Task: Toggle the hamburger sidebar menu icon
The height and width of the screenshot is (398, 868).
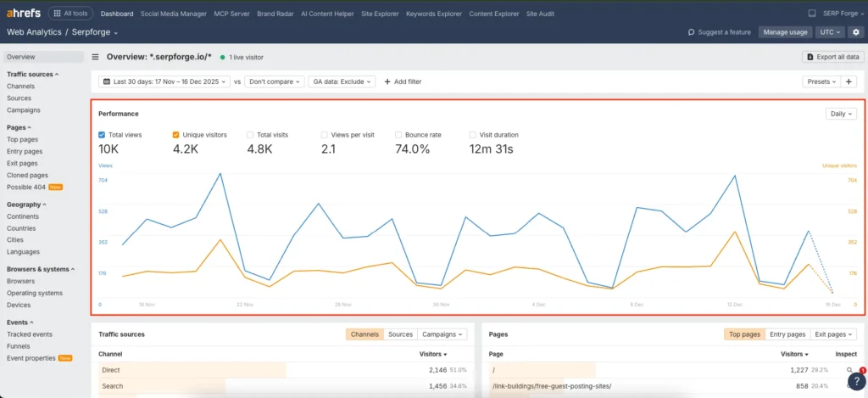Action: click(96, 57)
